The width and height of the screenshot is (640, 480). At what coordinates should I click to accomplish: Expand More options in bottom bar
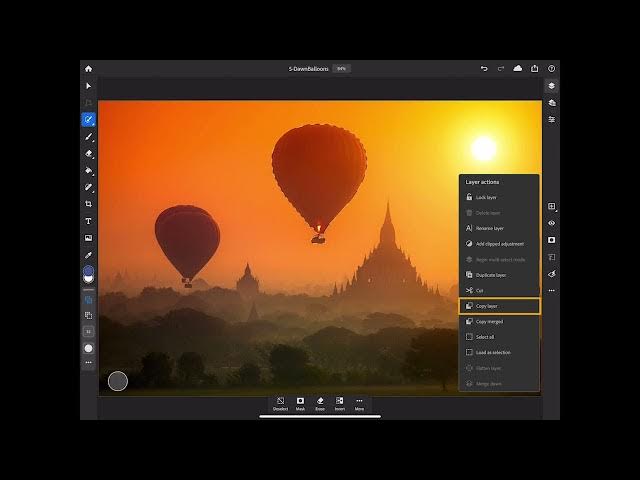tap(359, 403)
